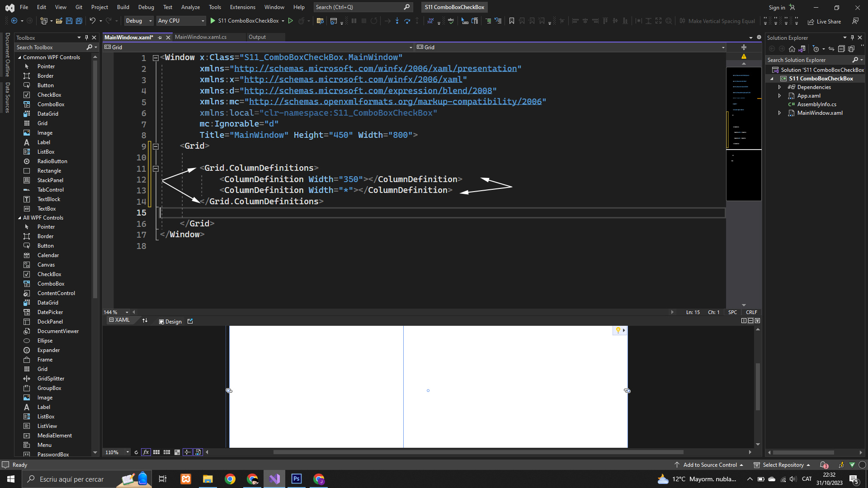
Task: Click the Open File folder icon
Action: (x=59, y=21)
